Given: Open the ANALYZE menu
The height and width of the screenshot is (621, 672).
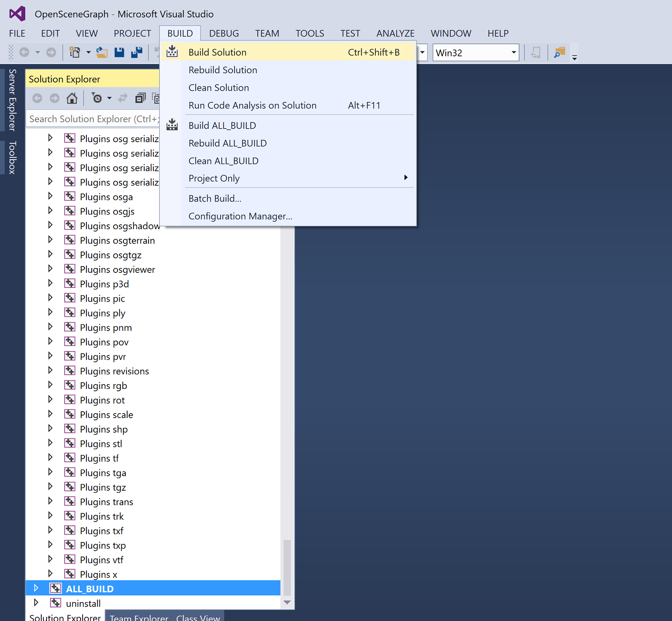Looking at the screenshot, I should point(395,34).
